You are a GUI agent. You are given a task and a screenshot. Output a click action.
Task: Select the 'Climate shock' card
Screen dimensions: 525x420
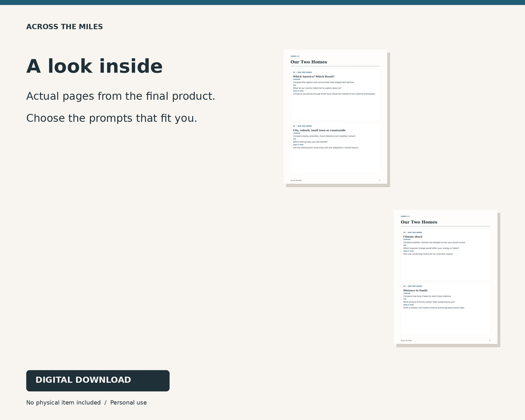point(445,255)
